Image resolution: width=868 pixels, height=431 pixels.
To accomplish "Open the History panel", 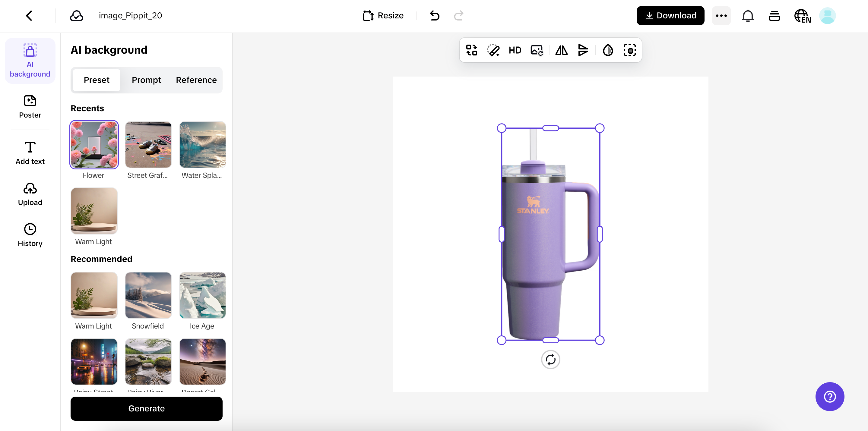I will coord(30,235).
